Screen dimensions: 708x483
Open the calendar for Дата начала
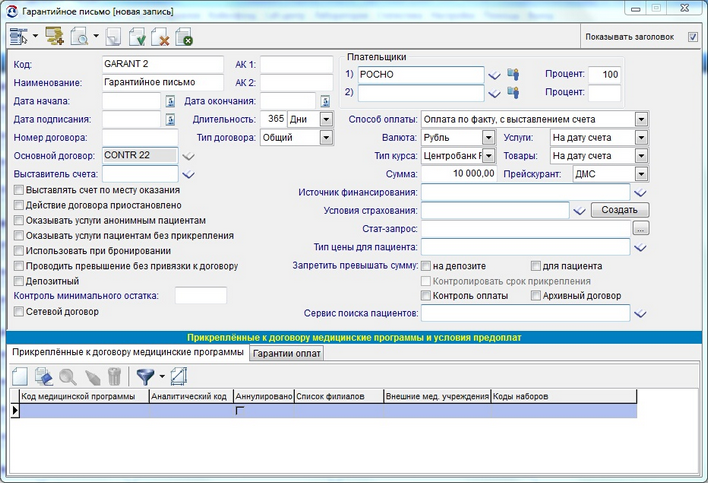point(170,101)
